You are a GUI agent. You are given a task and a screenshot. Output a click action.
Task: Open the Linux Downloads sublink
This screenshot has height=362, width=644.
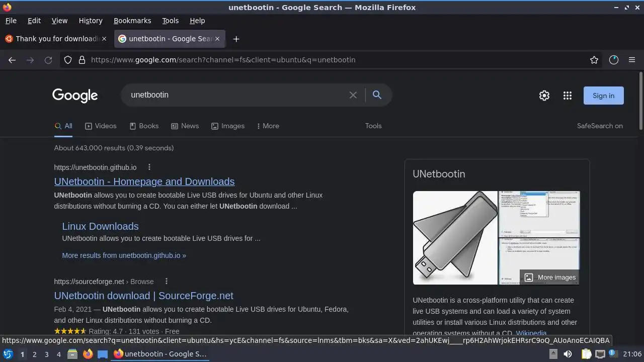point(100,226)
